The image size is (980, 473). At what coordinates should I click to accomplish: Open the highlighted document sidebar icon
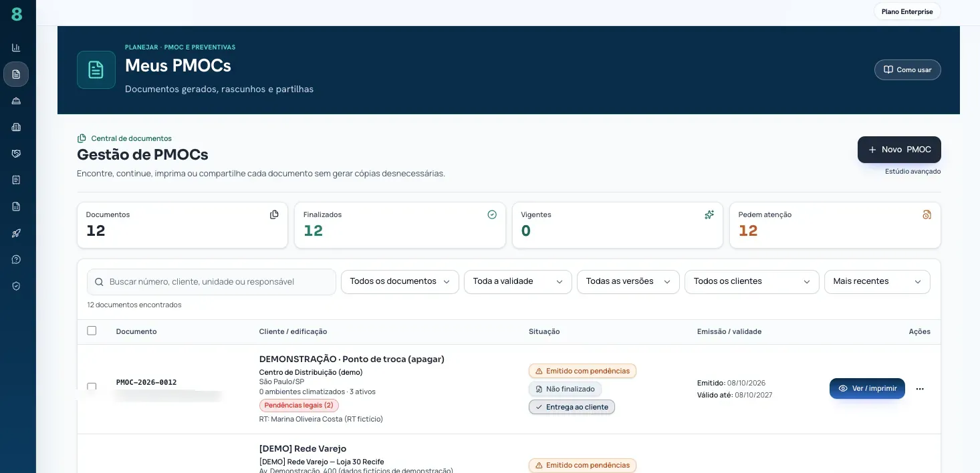point(16,74)
